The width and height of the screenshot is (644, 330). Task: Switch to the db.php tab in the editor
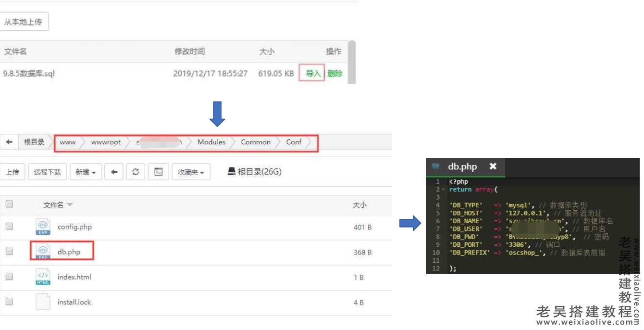(x=463, y=166)
